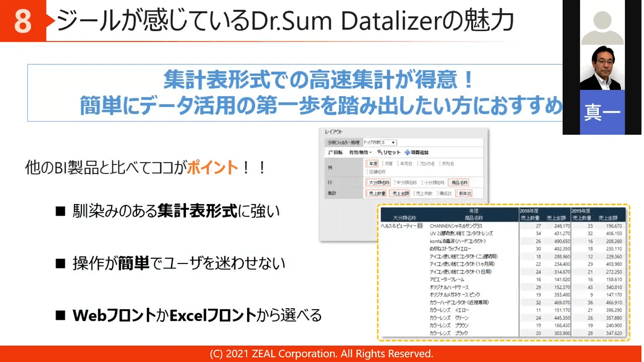The image size is (644, 362).
Task: Click the 466,910 sales amount cell
Action: pyautogui.click(x=613, y=303)
